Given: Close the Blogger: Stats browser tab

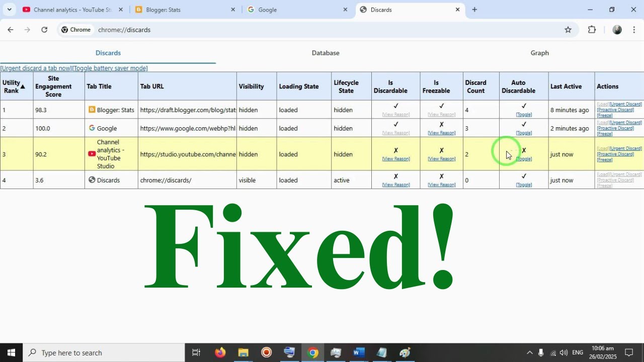Looking at the screenshot, I should click(x=233, y=10).
